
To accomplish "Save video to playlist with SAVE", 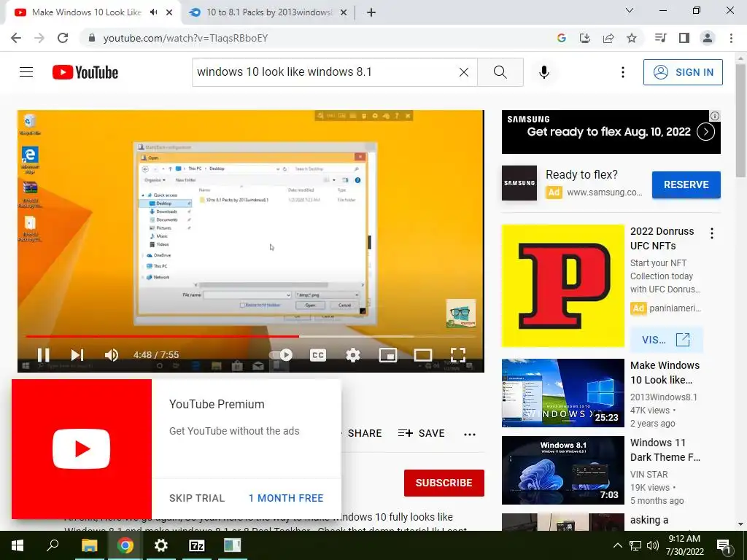I will (x=422, y=433).
